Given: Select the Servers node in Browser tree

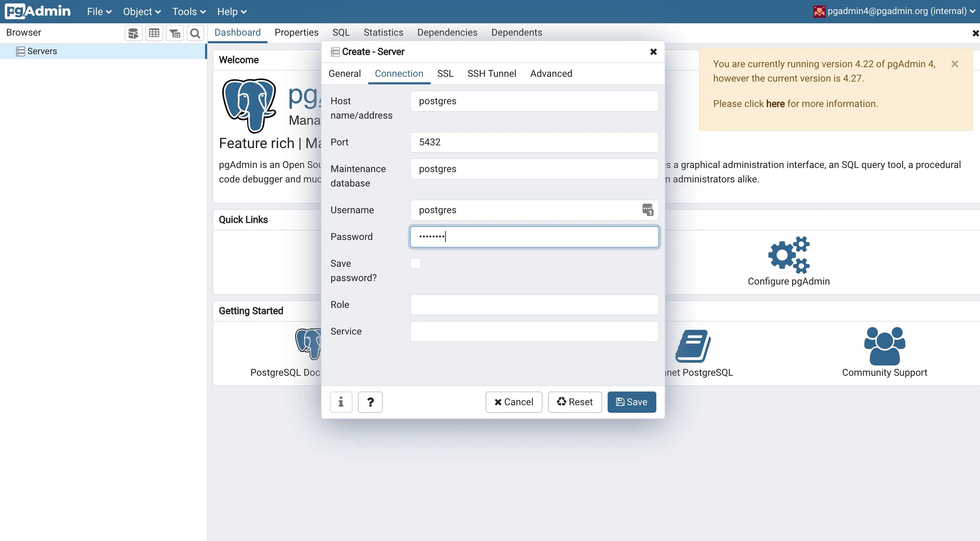Looking at the screenshot, I should [42, 51].
